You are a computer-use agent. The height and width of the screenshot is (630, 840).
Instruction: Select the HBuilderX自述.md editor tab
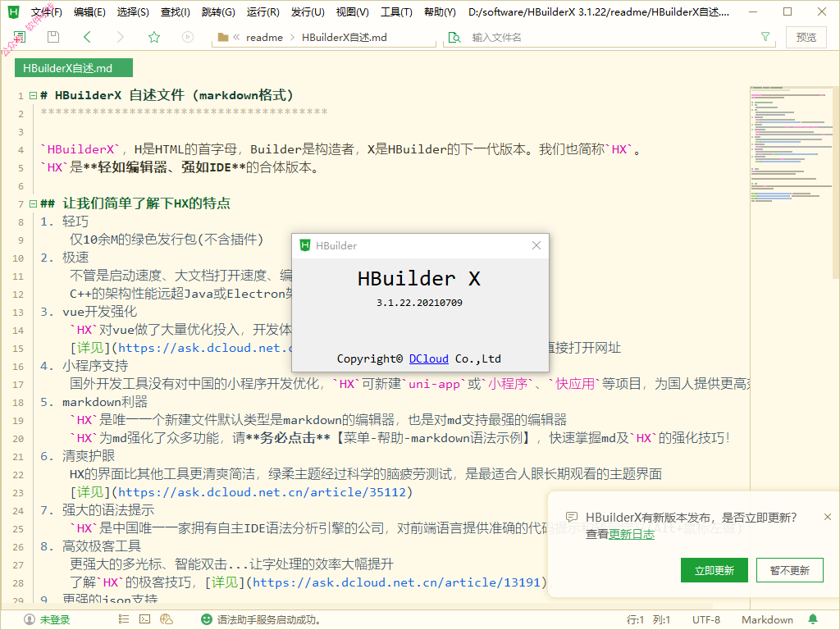(73, 68)
